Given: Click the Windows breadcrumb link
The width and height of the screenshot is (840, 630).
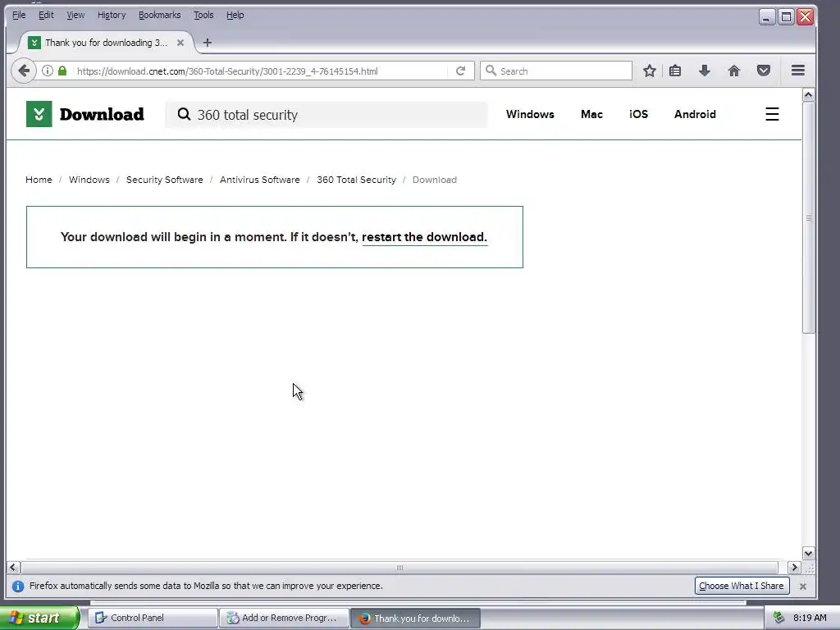Looking at the screenshot, I should pos(89,180).
